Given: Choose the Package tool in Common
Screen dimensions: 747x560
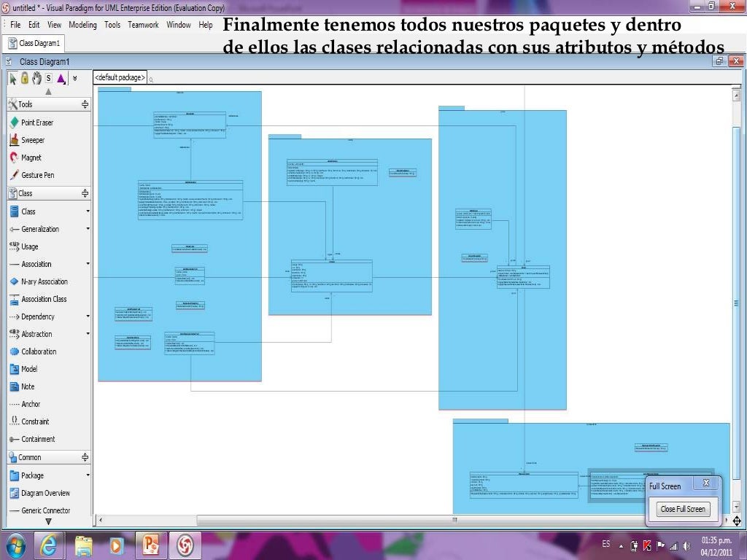Looking at the screenshot, I should coord(32,475).
